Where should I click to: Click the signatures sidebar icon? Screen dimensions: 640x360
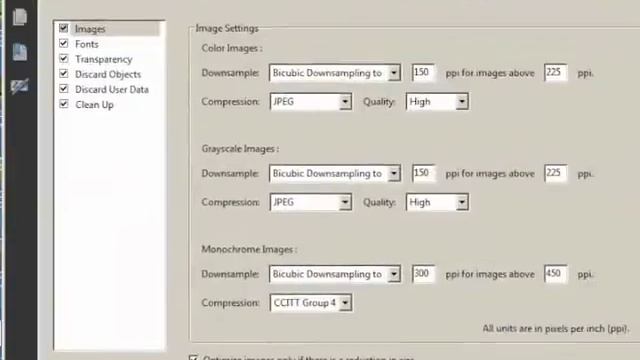click(x=20, y=86)
